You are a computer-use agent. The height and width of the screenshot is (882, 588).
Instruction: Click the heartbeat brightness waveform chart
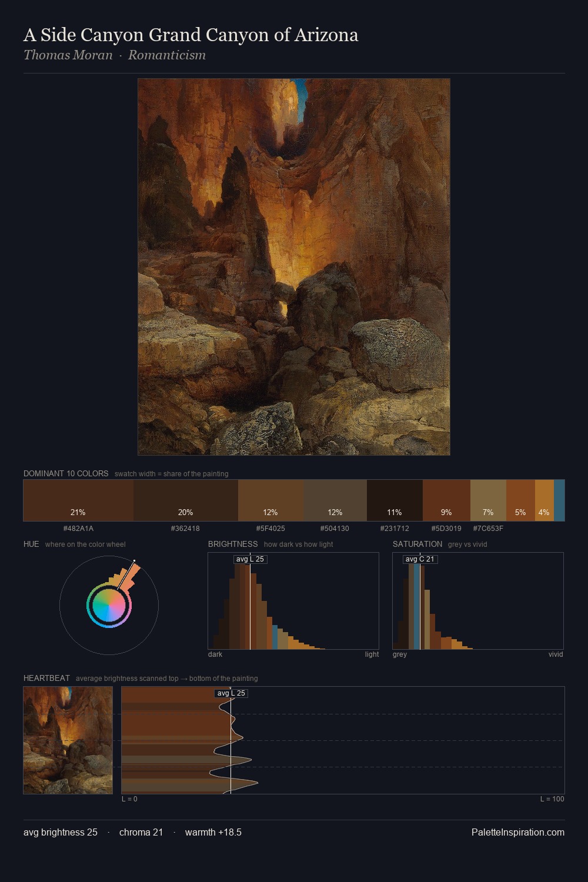pyautogui.click(x=343, y=740)
